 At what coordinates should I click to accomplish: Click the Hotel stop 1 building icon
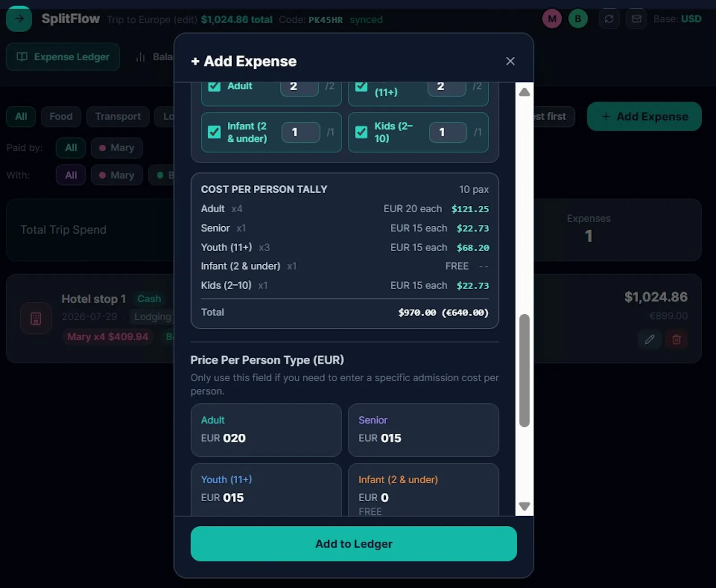36,318
